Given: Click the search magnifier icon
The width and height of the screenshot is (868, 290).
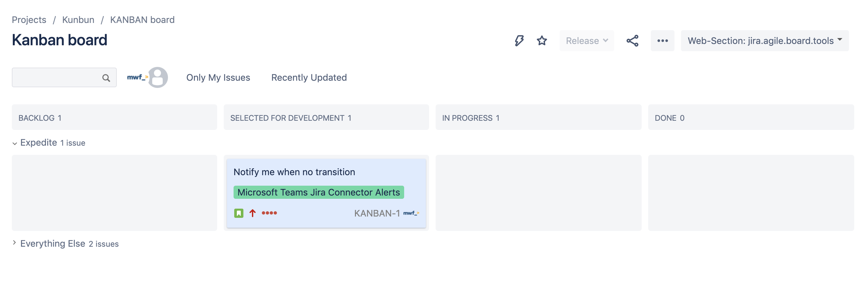Looking at the screenshot, I should (106, 78).
